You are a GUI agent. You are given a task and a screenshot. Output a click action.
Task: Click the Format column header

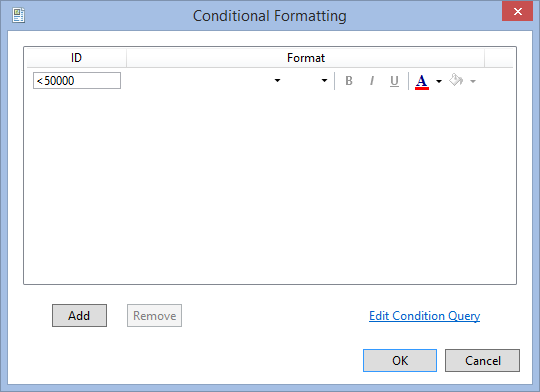[305, 58]
